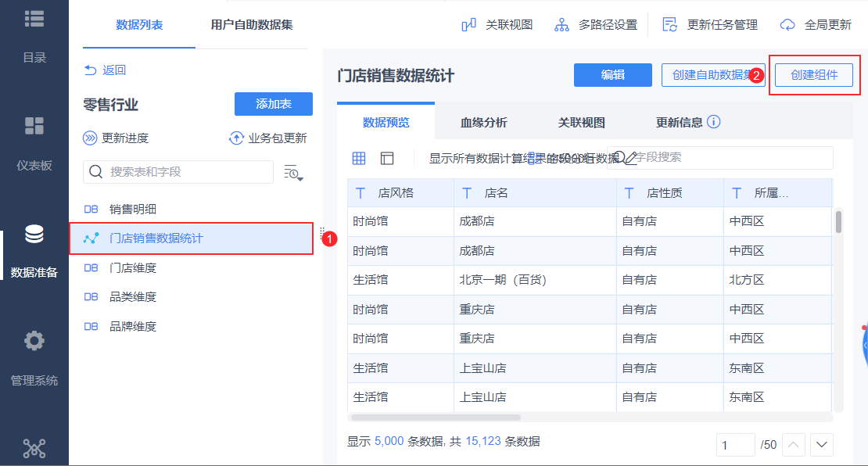Image resolution: width=868 pixels, height=466 pixels.
Task: Go to the next page arrow
Action: (x=822, y=444)
